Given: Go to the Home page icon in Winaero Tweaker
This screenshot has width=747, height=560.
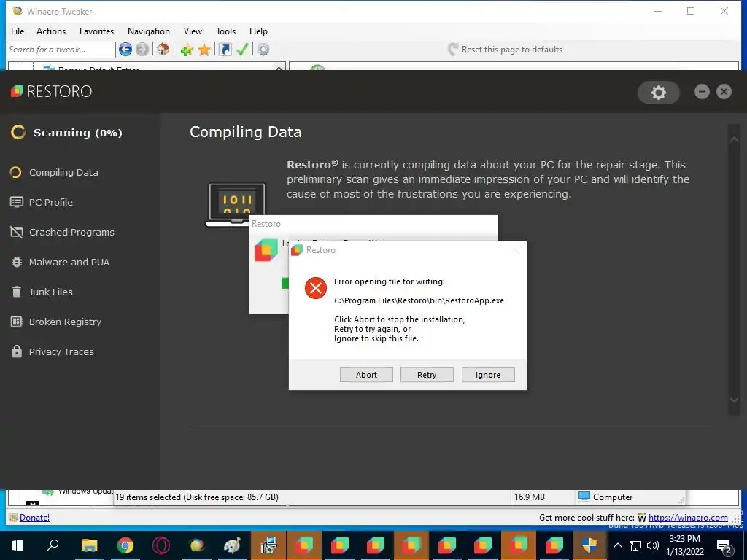Looking at the screenshot, I should click(x=163, y=49).
